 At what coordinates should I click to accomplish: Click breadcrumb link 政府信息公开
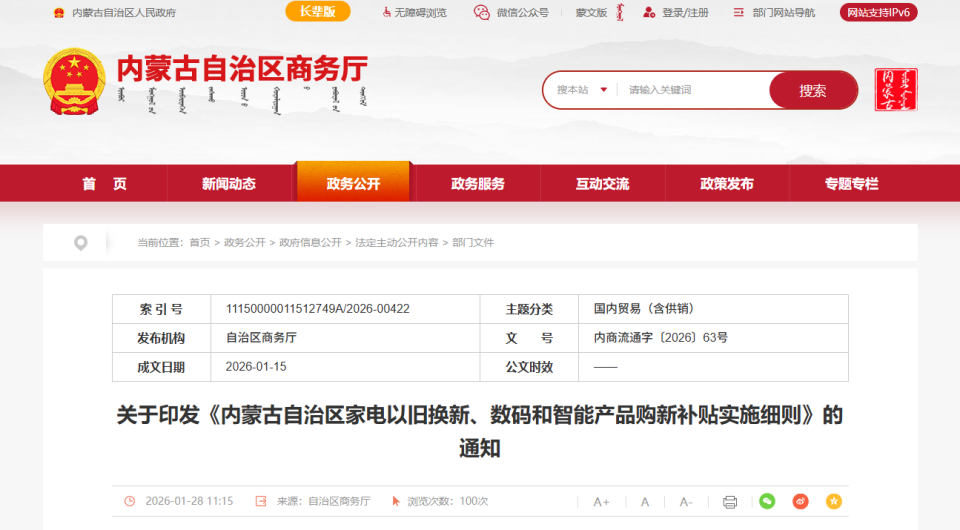pos(310,243)
